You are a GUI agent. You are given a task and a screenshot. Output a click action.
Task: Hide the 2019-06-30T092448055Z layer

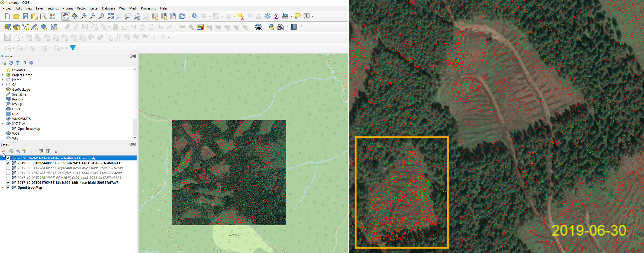(8, 163)
